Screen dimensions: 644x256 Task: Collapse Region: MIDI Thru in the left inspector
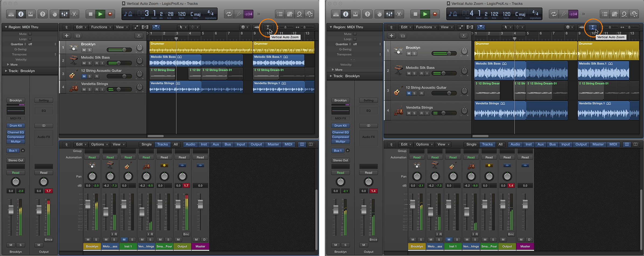click(6, 27)
